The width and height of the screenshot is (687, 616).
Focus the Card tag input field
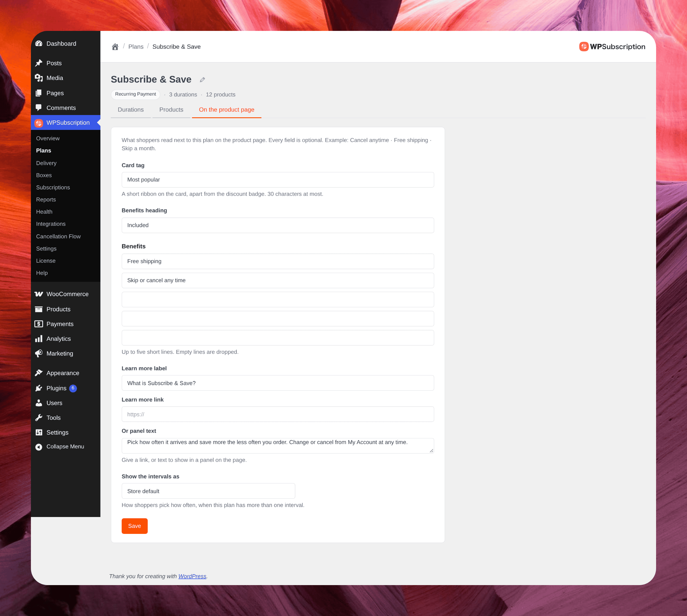(x=278, y=180)
